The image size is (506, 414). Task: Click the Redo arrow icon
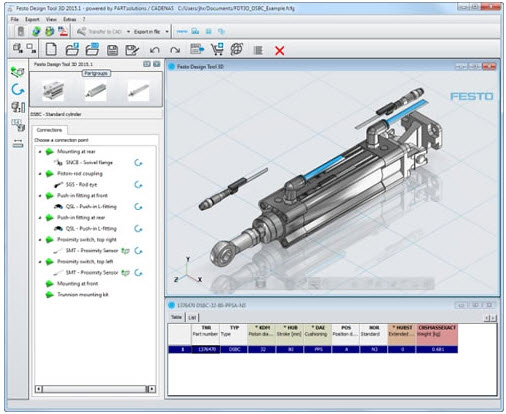175,50
